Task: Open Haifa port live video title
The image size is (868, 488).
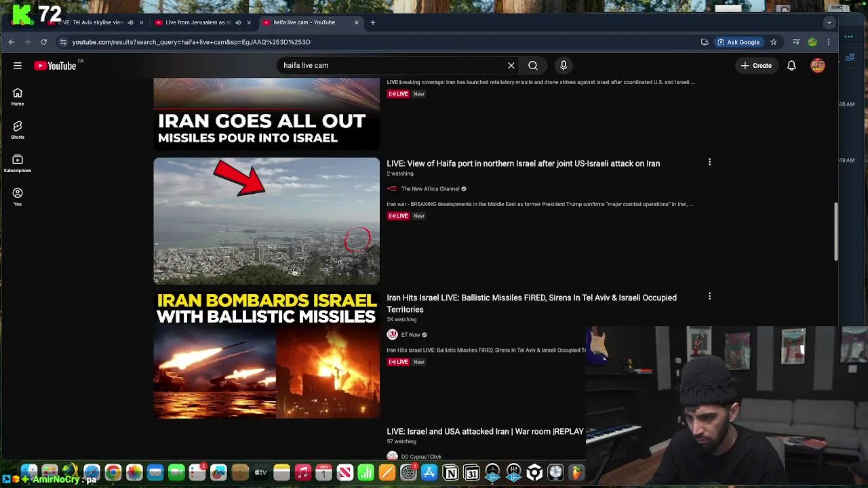Action: 523,163
